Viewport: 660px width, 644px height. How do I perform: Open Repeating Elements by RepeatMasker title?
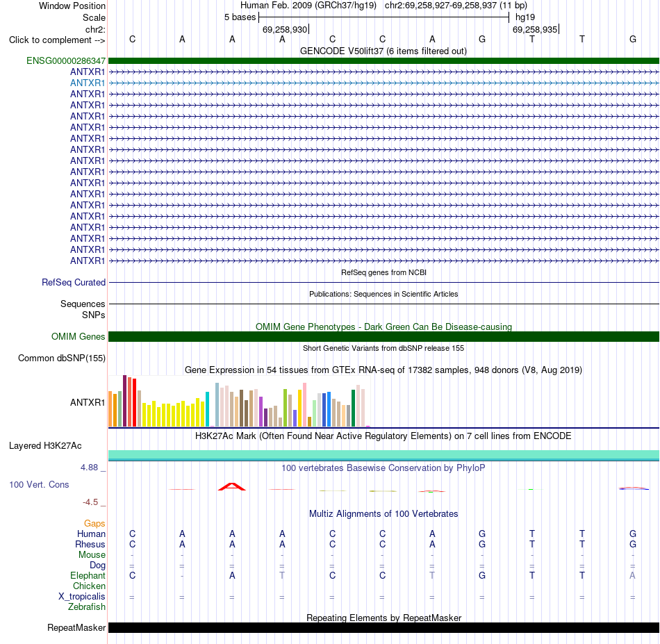(x=383, y=618)
